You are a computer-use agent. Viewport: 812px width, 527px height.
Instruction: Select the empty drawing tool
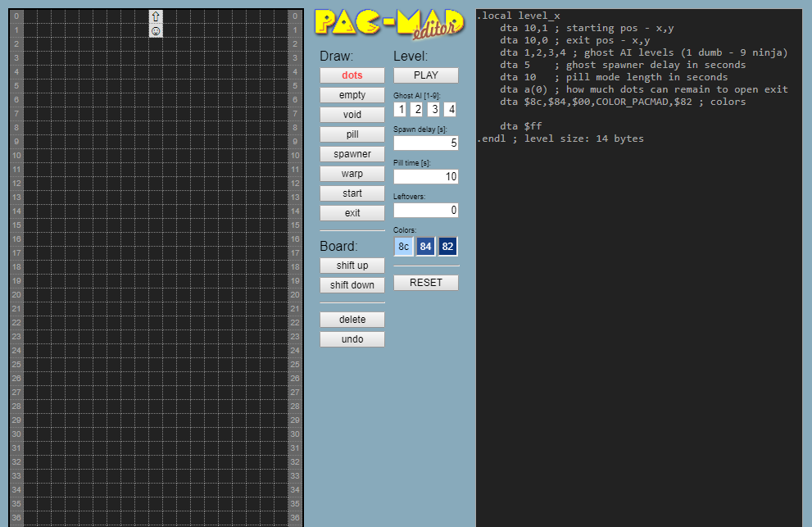point(352,94)
